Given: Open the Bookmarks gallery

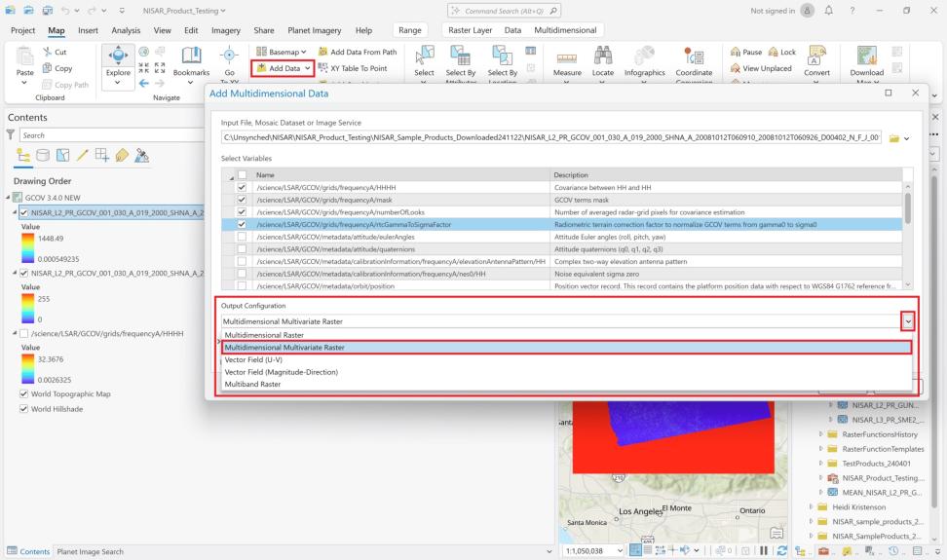Looking at the screenshot, I should click(x=191, y=62).
